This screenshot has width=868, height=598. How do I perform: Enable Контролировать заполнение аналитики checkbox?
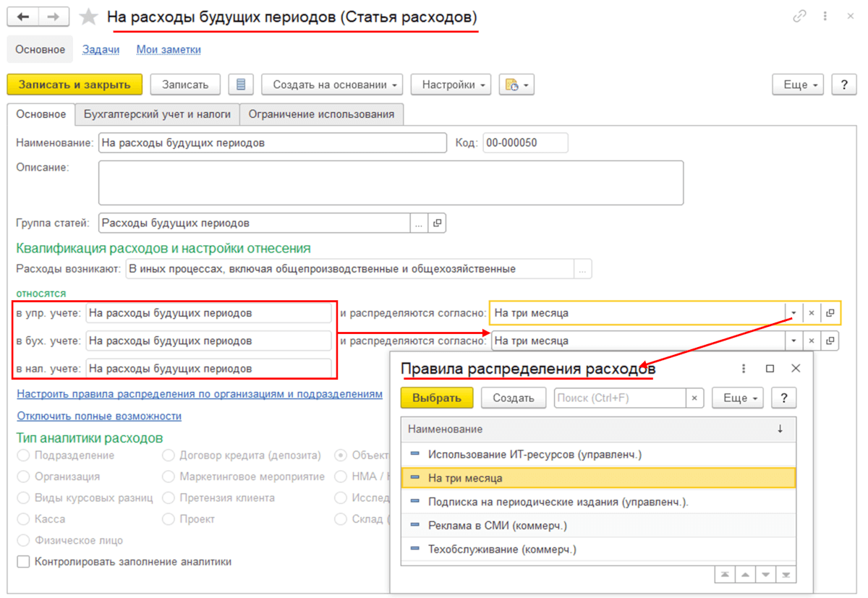point(23,561)
